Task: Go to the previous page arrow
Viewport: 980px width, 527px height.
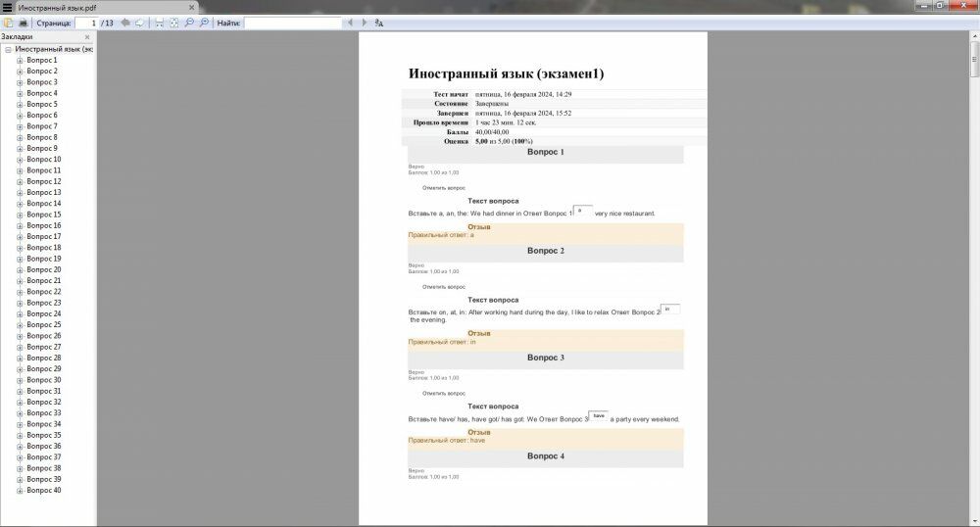Action: pos(125,23)
